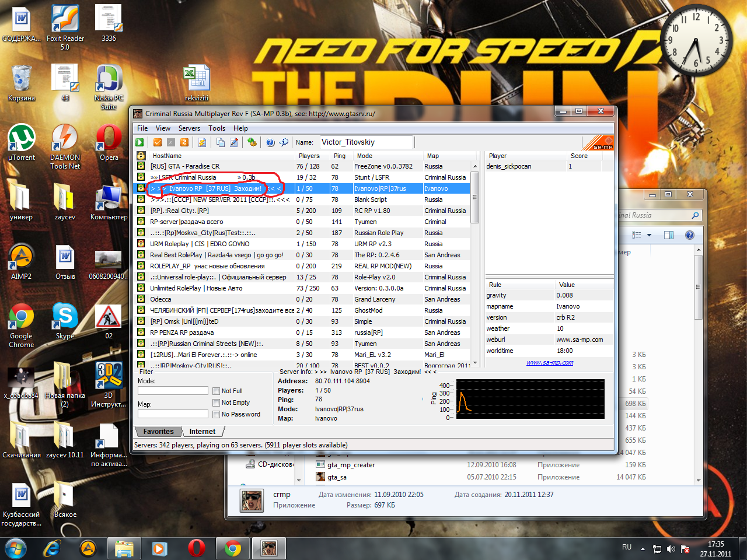Open the Settings gear icon in SA-MP toolbar
This screenshot has width=747, height=560.
(252, 142)
